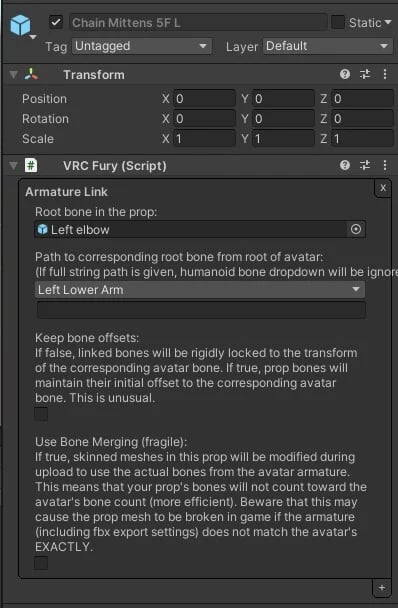The width and height of the screenshot is (398, 608).
Task: Click object picker circle beside Left elbow
Action: [356, 229]
